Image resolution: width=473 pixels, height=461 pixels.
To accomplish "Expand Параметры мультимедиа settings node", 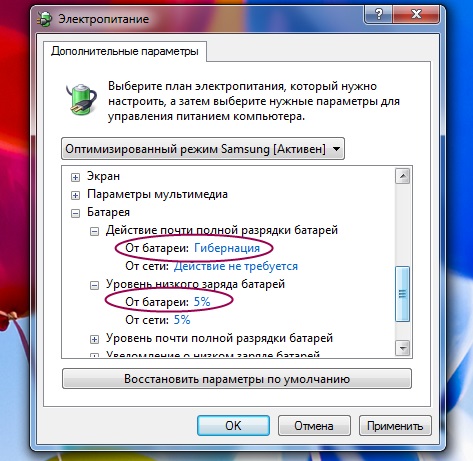I will (75, 195).
